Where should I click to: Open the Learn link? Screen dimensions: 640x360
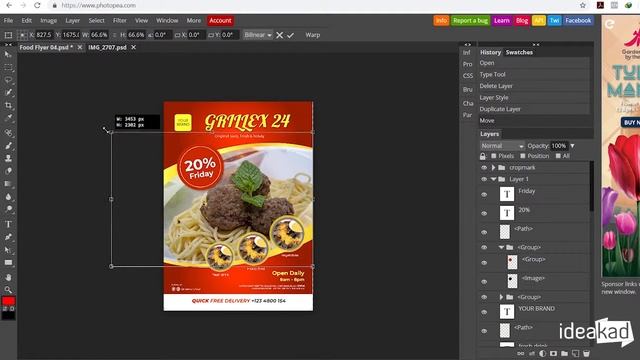pyautogui.click(x=502, y=20)
